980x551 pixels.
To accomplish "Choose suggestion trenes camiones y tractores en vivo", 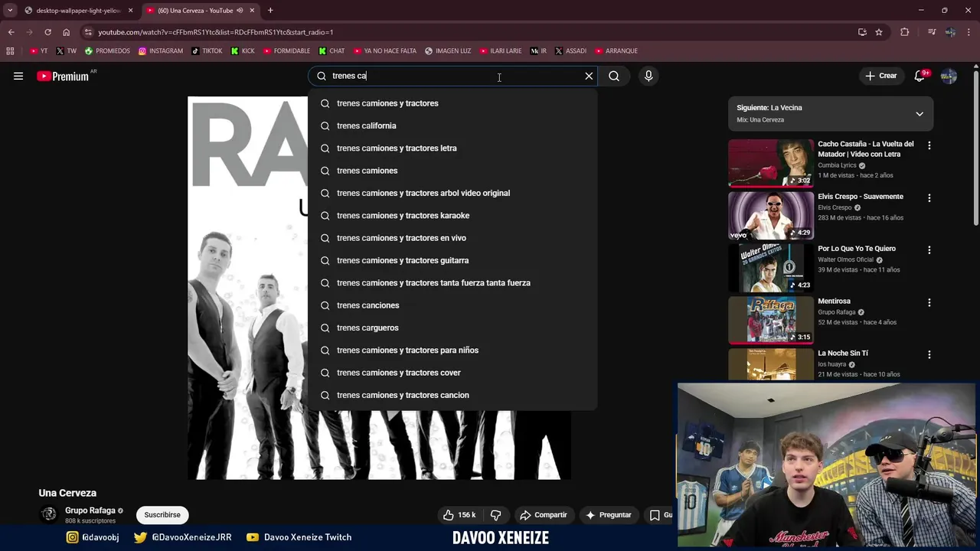I will pos(452,238).
